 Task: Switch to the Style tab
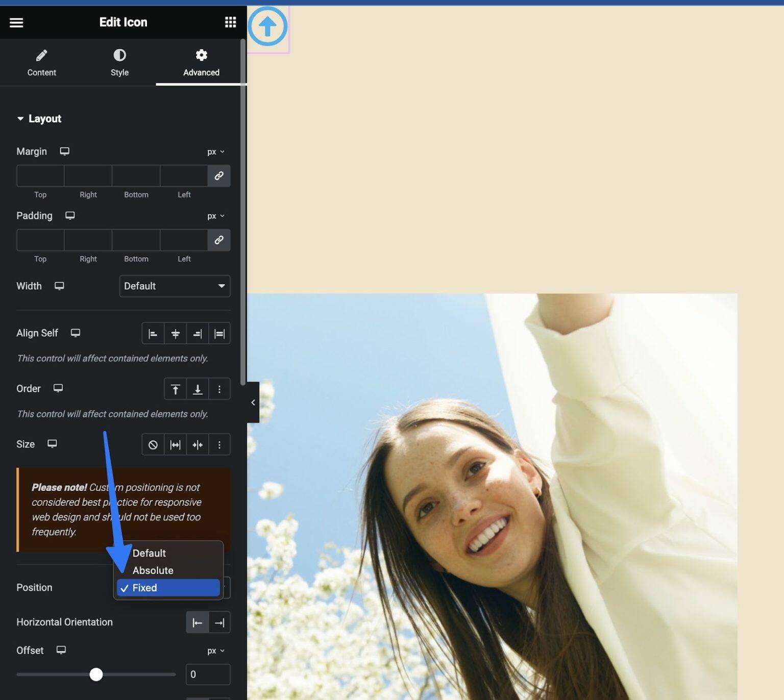(119, 62)
